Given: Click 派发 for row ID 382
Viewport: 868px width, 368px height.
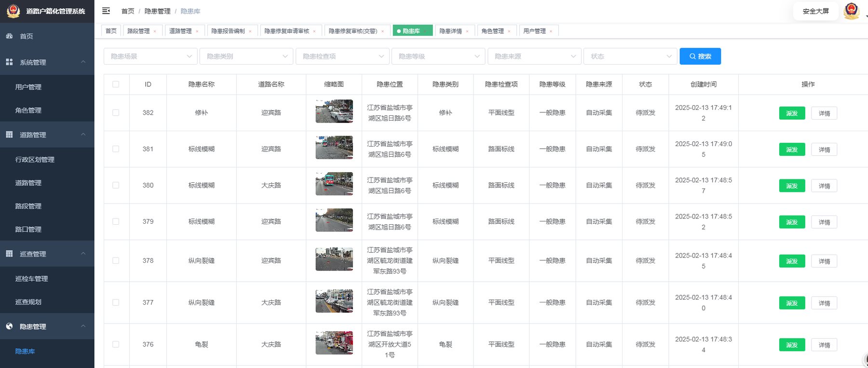Looking at the screenshot, I should click(x=792, y=113).
